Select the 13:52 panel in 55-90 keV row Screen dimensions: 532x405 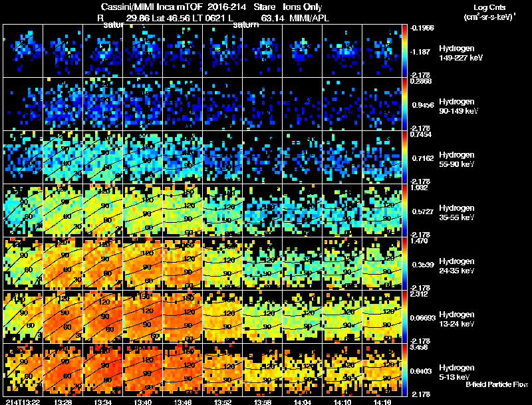pos(223,157)
